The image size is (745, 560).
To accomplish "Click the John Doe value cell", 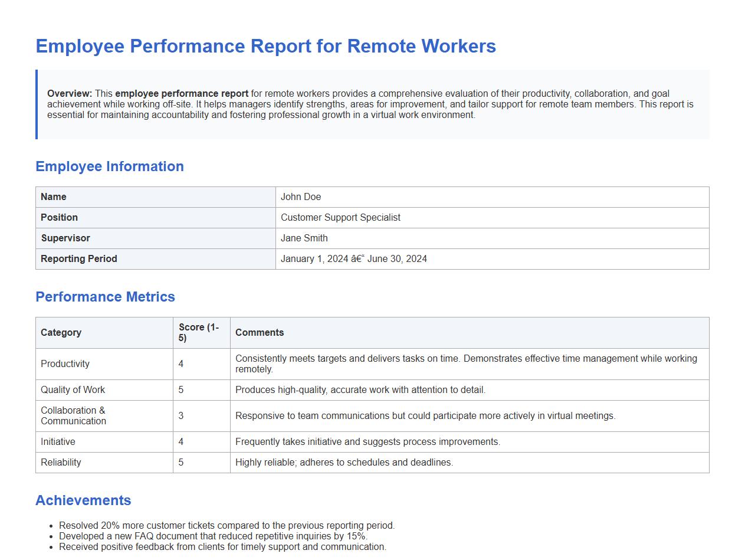I will [x=301, y=197].
